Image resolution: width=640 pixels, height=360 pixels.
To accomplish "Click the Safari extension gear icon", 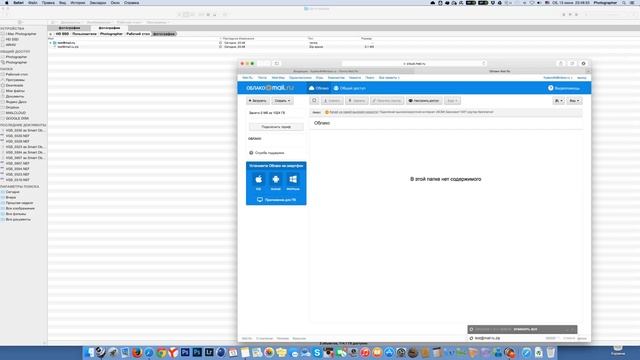I will (583, 64).
